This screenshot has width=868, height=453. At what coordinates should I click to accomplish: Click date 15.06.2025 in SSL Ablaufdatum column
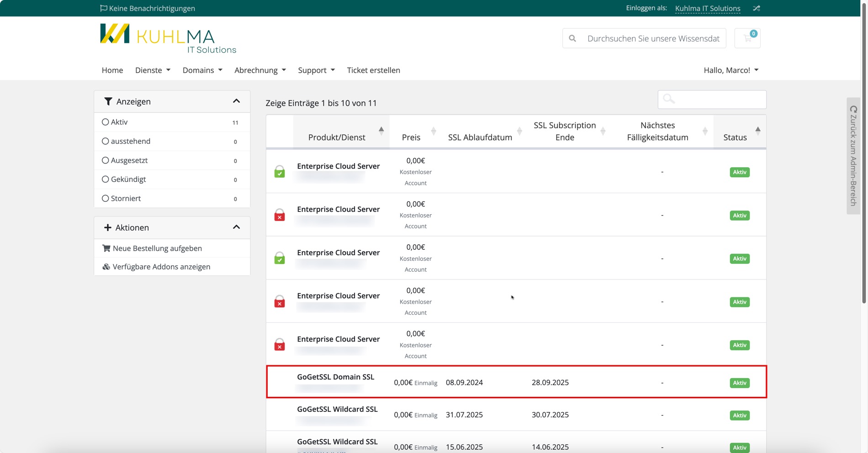[x=464, y=447]
